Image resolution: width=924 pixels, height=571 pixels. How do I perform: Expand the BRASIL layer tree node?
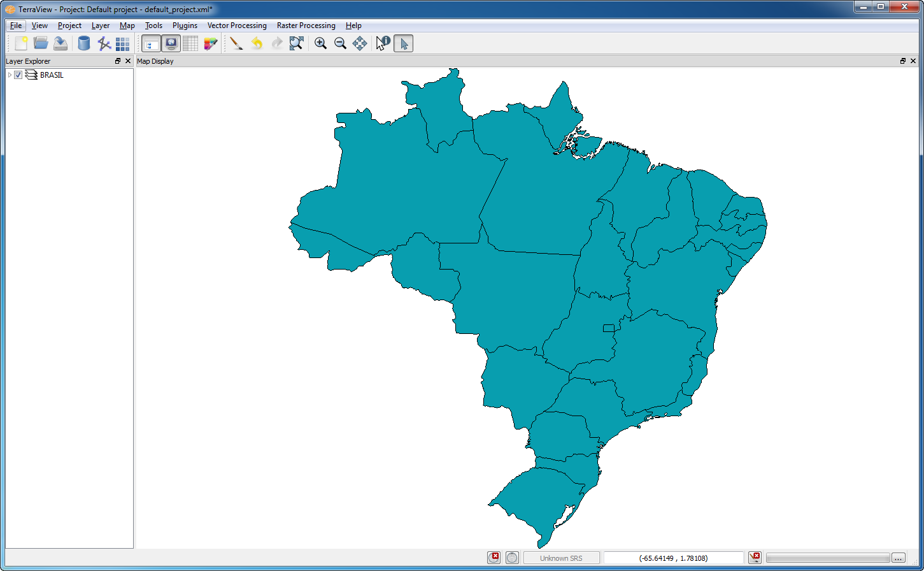coord(10,75)
